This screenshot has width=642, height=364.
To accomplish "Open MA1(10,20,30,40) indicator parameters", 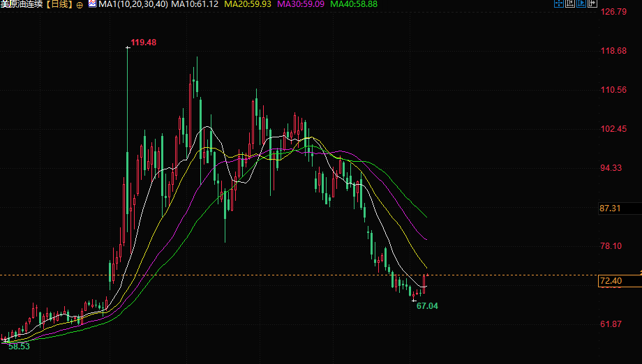I will coord(133,4).
